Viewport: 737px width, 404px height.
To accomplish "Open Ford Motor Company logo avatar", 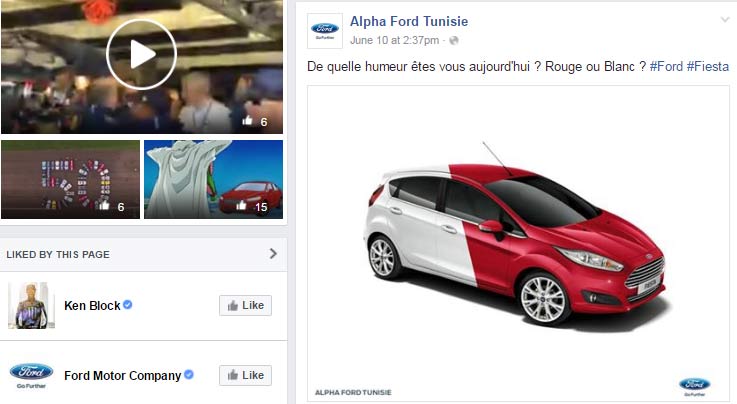I will pyautogui.click(x=31, y=375).
